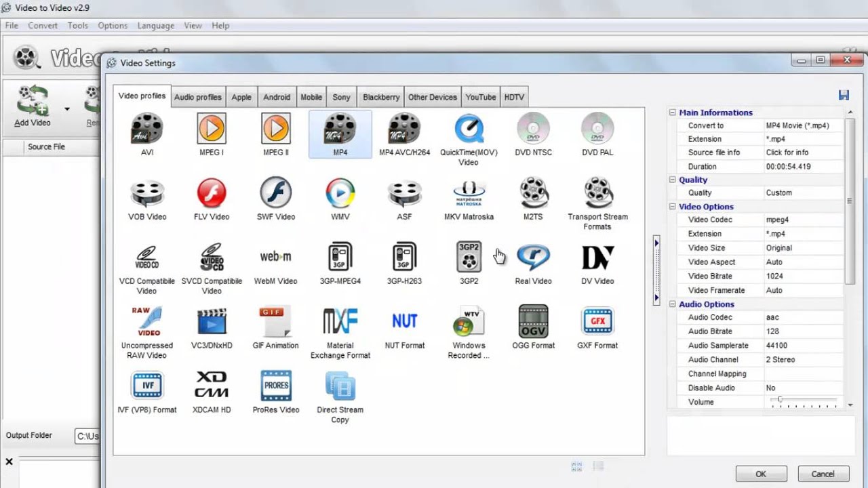868x488 pixels.
Task: Select the VOB Video profile
Action: point(147,199)
